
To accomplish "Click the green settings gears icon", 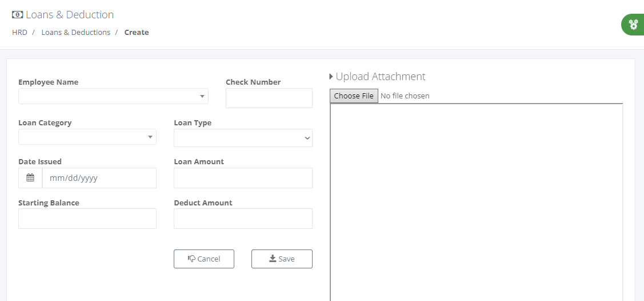I will click(634, 25).
